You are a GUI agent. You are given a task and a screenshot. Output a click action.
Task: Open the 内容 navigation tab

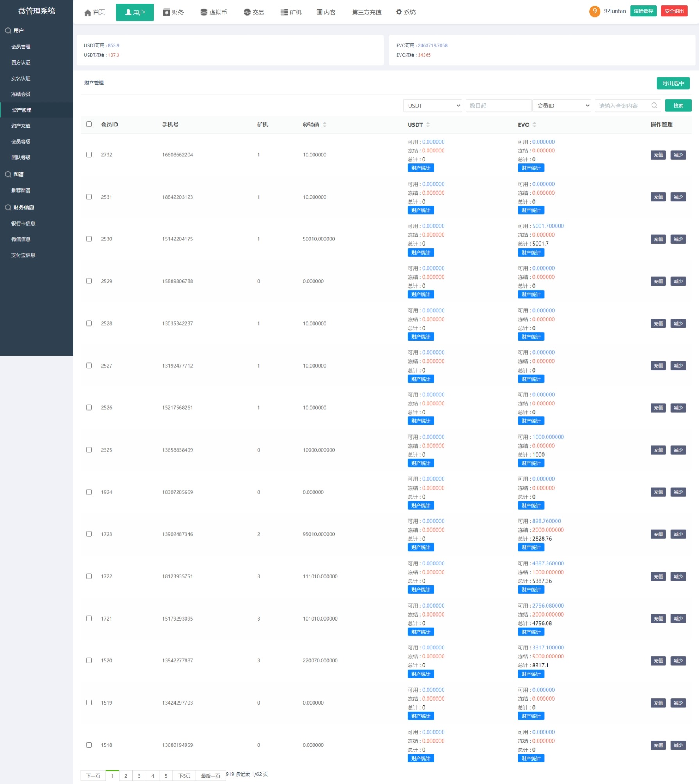326,12
